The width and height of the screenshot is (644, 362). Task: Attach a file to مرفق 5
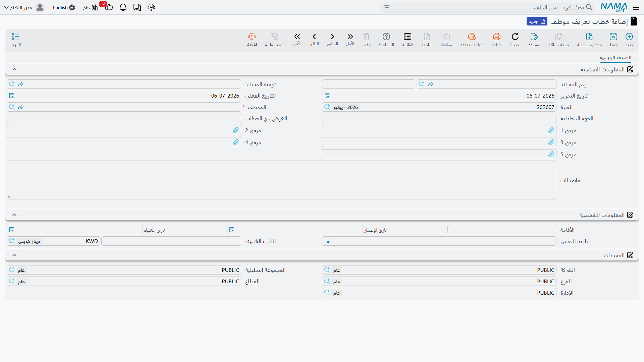551,154
